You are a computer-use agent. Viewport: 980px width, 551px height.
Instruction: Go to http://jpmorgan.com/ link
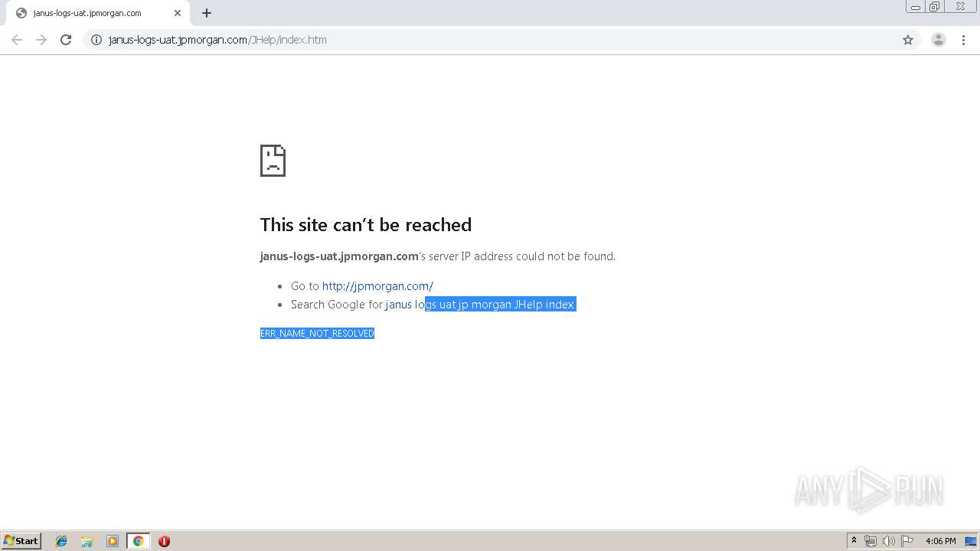tap(377, 286)
